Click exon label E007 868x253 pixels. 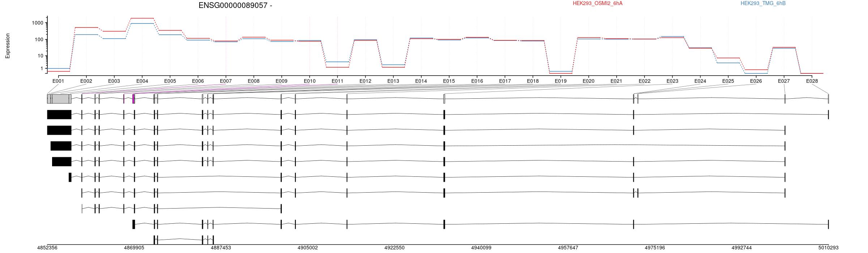pyautogui.click(x=226, y=81)
